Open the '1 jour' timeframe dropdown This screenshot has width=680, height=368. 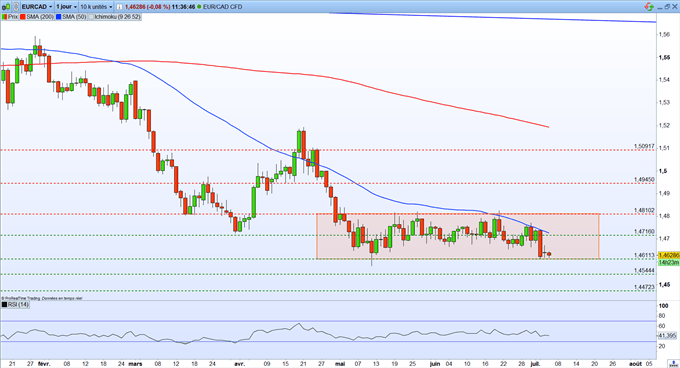[66, 7]
